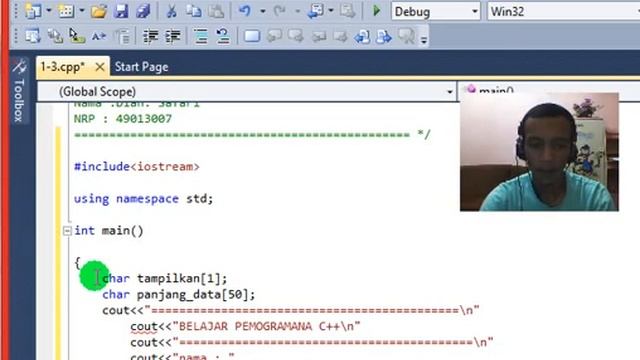
Task: Open the (Global Scope) dropdown
Action: pos(247,91)
